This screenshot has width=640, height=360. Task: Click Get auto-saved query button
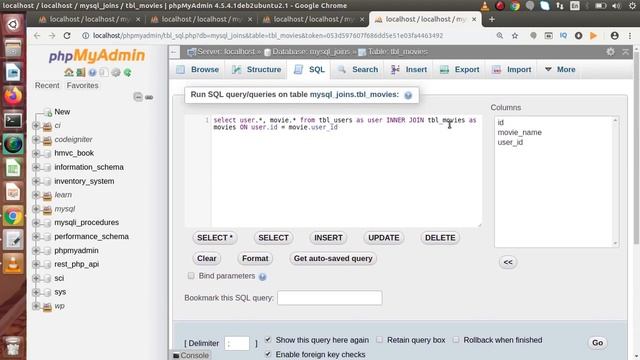click(333, 259)
